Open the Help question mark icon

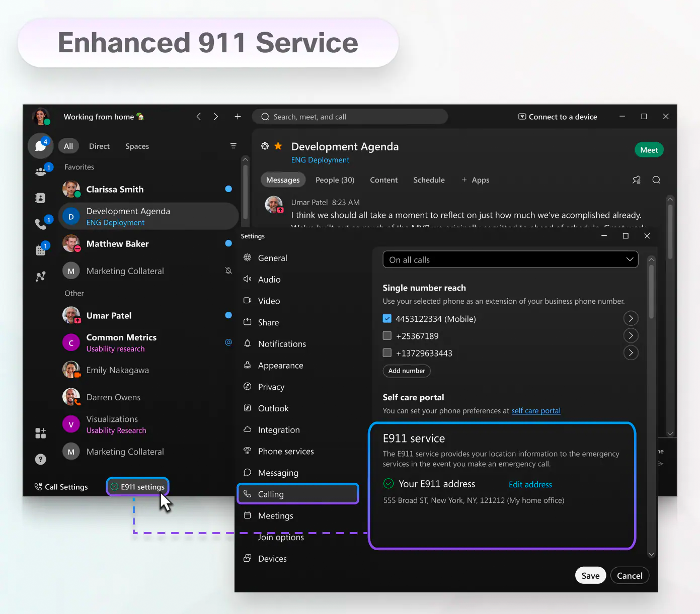pos(41,459)
